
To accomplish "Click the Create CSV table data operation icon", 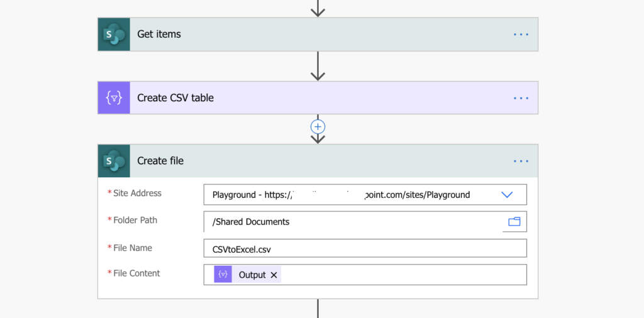I will click(114, 97).
